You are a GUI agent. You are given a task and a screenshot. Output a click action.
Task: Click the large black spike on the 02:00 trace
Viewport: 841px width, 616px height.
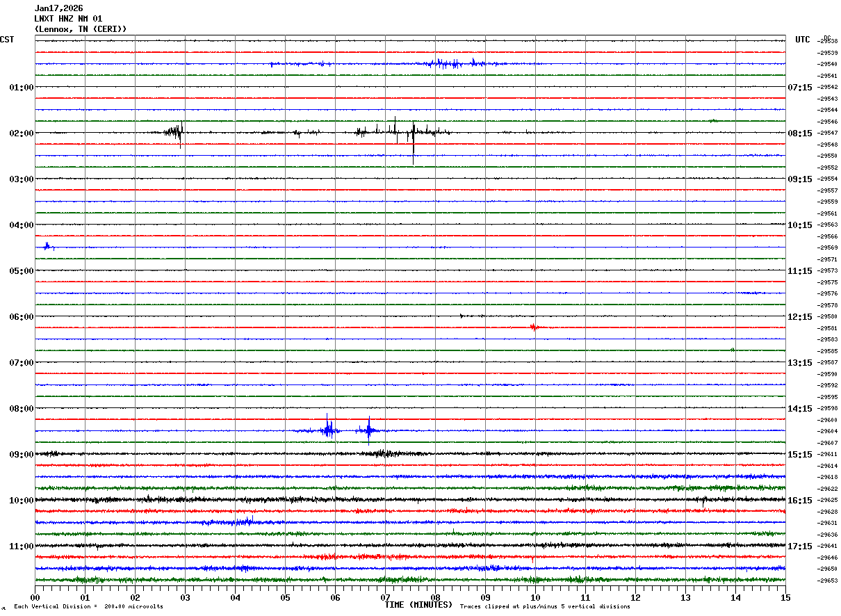[414, 143]
